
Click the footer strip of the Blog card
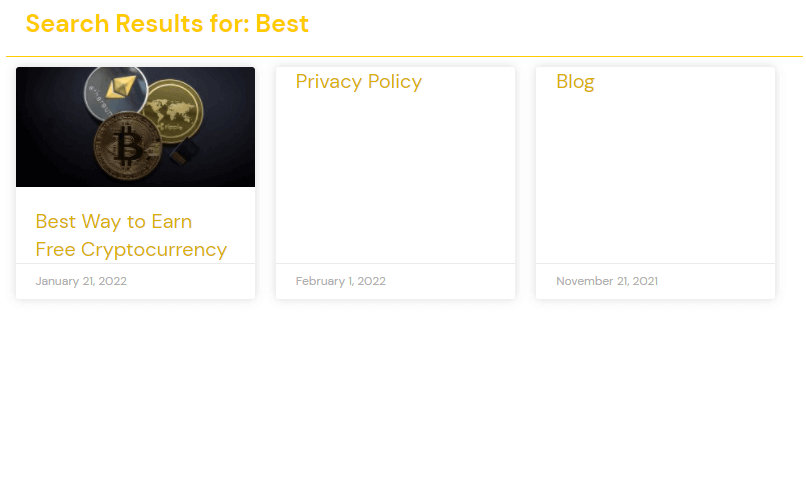tap(655, 281)
